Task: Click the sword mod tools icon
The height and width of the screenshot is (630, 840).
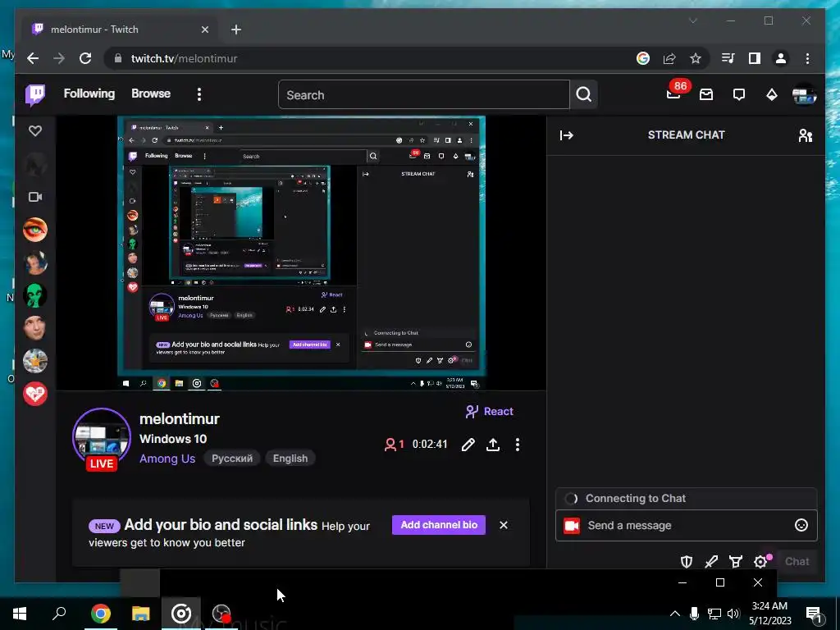Action: click(x=711, y=561)
